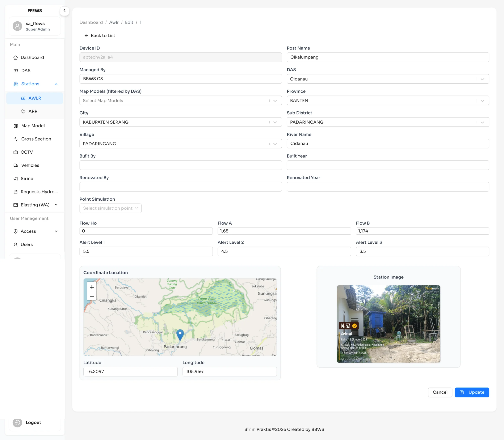Open Select simulation point dropdown
504x440 pixels.
tap(110, 209)
